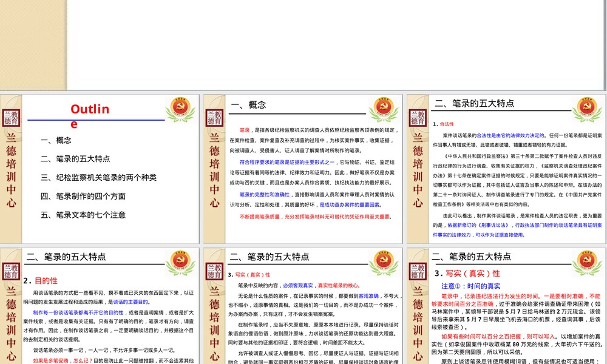
Task: Click outline item 四、笔录制作的四个方面
Action: pos(83,196)
